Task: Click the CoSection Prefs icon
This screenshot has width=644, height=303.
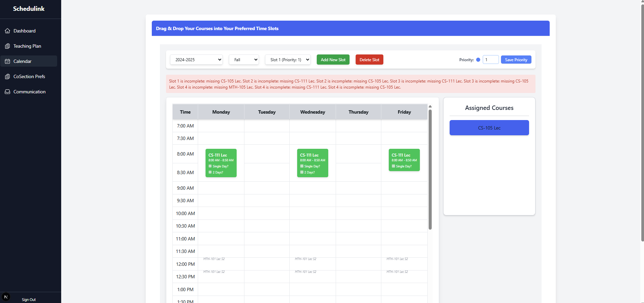Action: coord(7,76)
